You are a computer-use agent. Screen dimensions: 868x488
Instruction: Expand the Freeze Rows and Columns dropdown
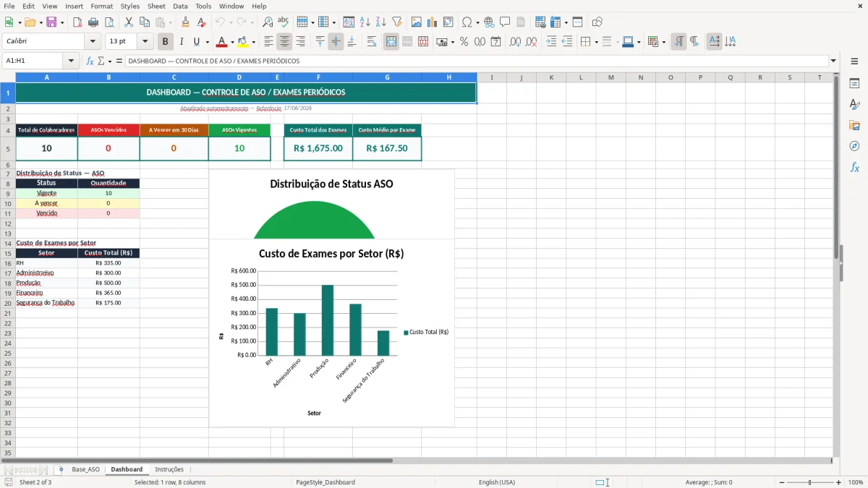pos(566,22)
